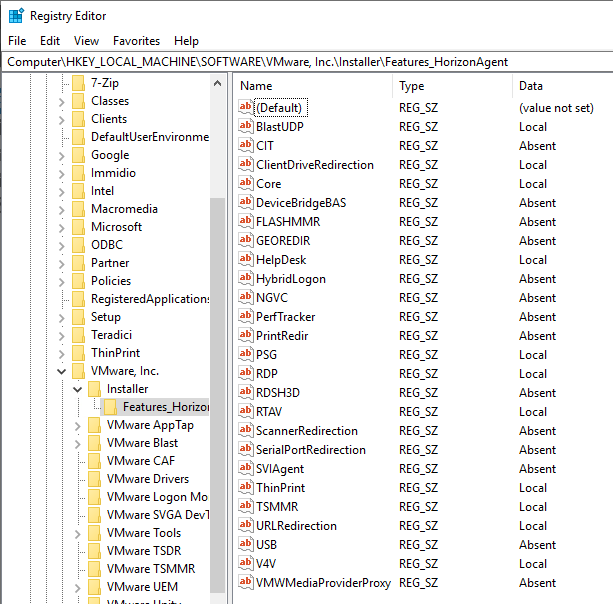613x604 pixels.
Task: Select the Intel key in tree
Action: 102,191
